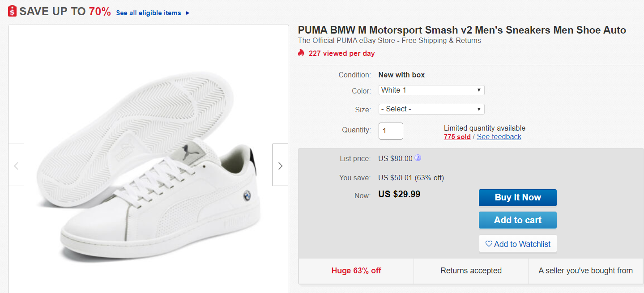Show the next product image

pyautogui.click(x=281, y=166)
